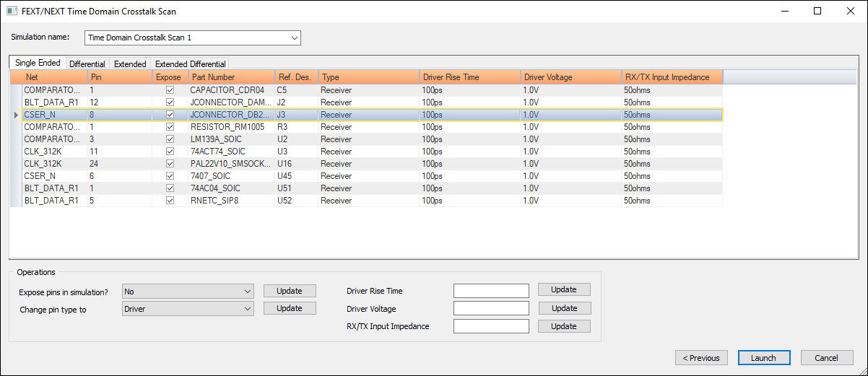Select RESISTOR_RM1005 part number cell
The image size is (868, 376).
[x=232, y=127]
